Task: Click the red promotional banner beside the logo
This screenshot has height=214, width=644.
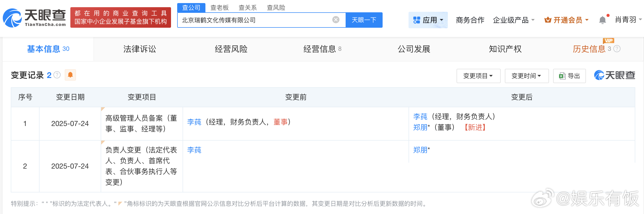Action: coord(121,17)
